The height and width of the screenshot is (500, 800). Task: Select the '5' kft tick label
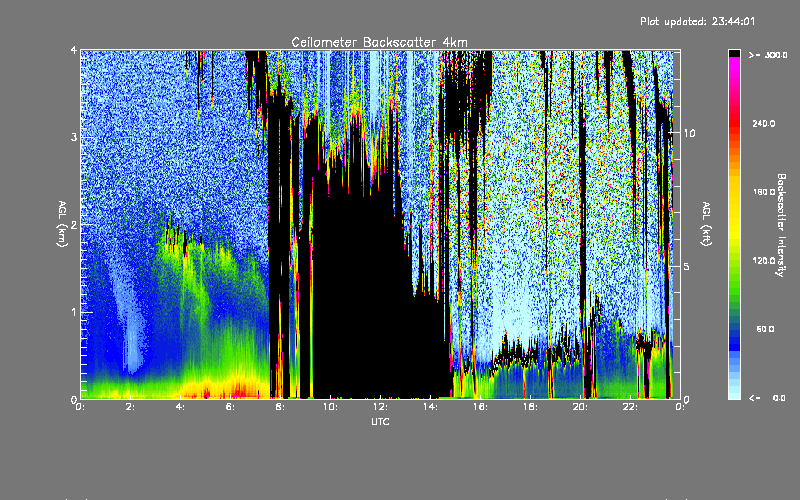pos(686,266)
